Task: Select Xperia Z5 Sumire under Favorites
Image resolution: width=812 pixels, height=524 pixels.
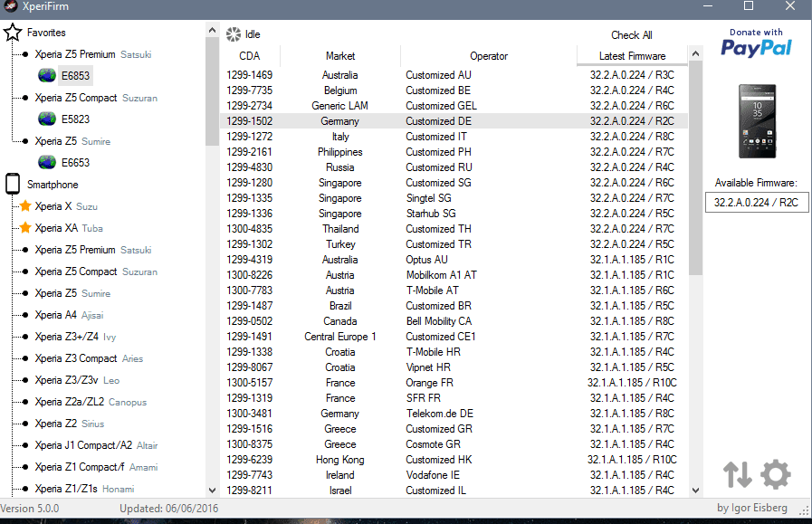Action: pyautogui.click(x=72, y=141)
